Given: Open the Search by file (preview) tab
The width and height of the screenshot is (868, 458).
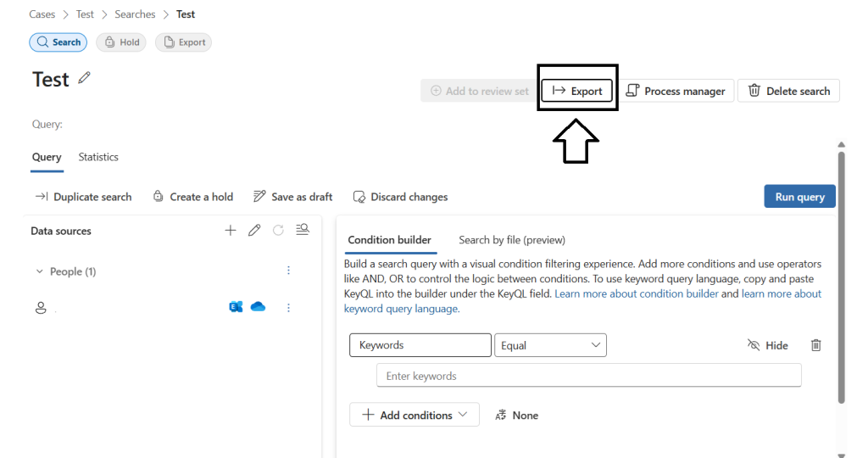Looking at the screenshot, I should point(512,240).
